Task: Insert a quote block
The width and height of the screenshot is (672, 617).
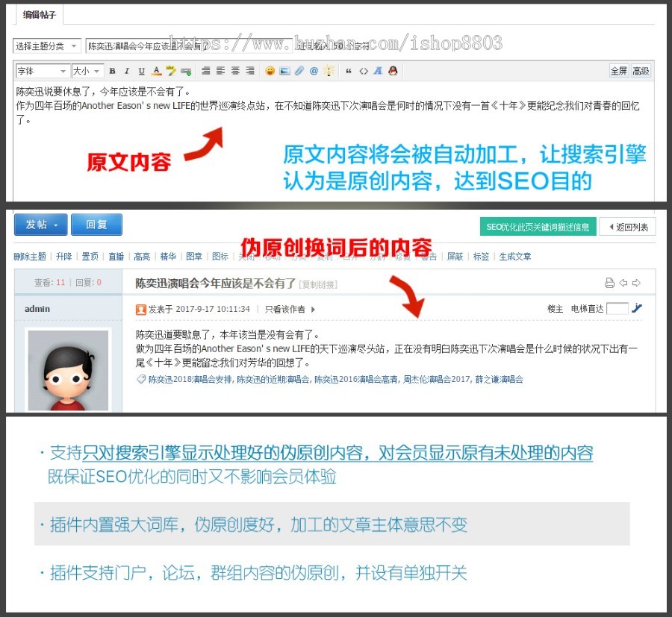Action: coord(349,71)
